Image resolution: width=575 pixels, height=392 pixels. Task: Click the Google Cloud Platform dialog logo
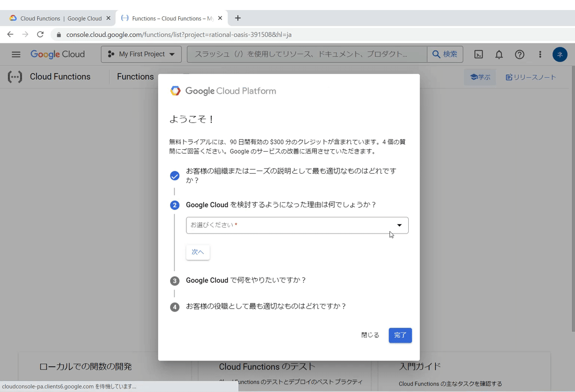point(223,91)
